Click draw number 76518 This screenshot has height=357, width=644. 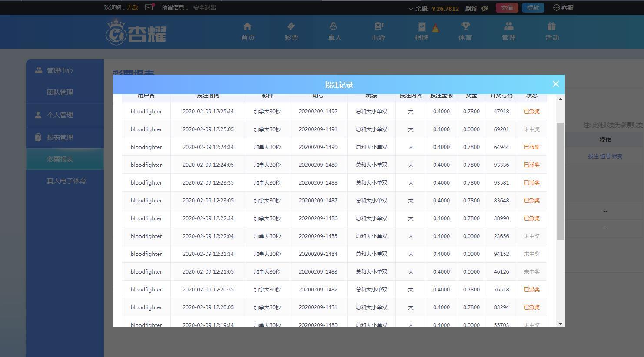[x=501, y=290]
